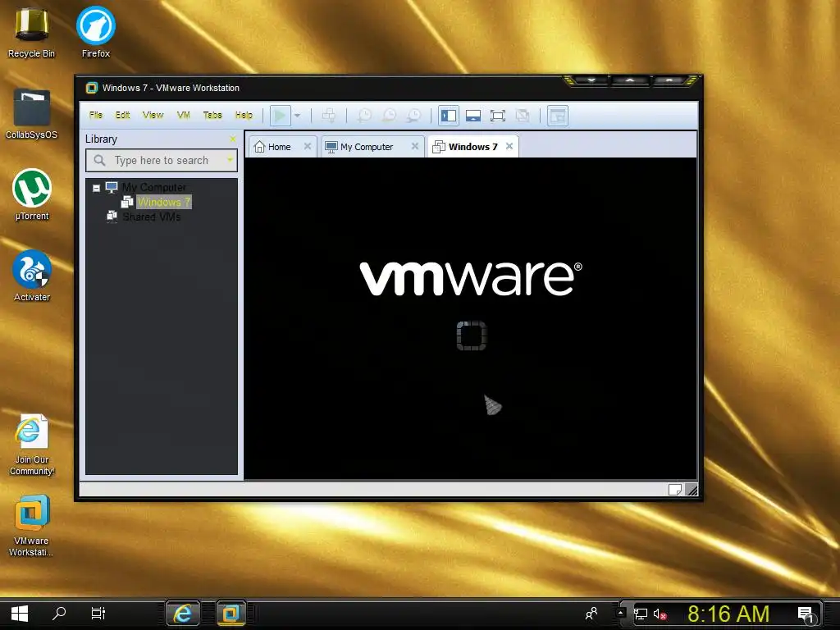Click the message log icon in status bar
This screenshot has height=630, width=840.
[675, 490]
